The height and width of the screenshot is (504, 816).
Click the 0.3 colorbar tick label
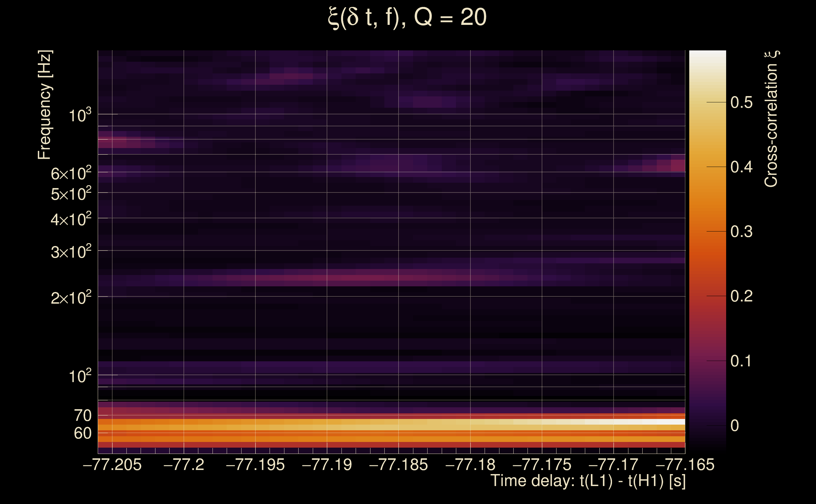[741, 231]
